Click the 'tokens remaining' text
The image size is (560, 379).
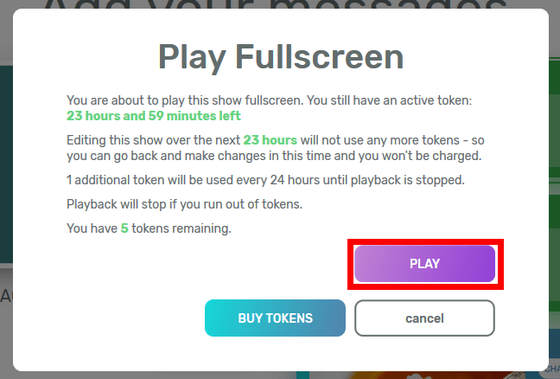(181, 228)
